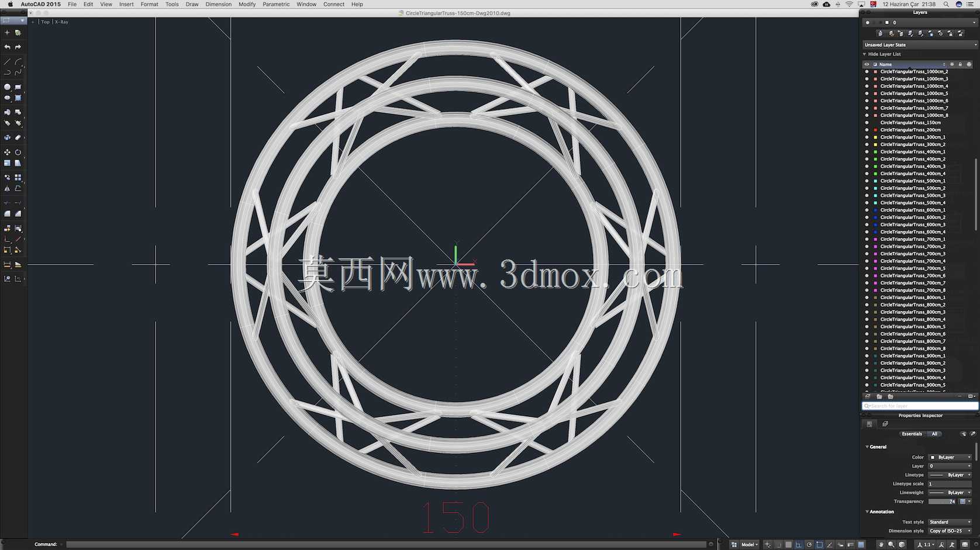Hide the CircleTriangularTruss_200cm layer
980x550 pixels.
point(867,130)
